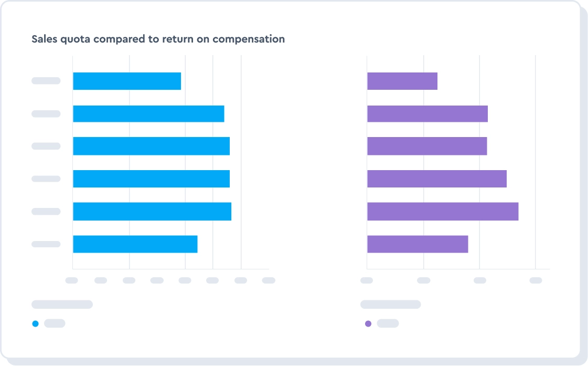588x366 pixels.
Task: Click the chart title about sales quota
Action: [x=158, y=39]
